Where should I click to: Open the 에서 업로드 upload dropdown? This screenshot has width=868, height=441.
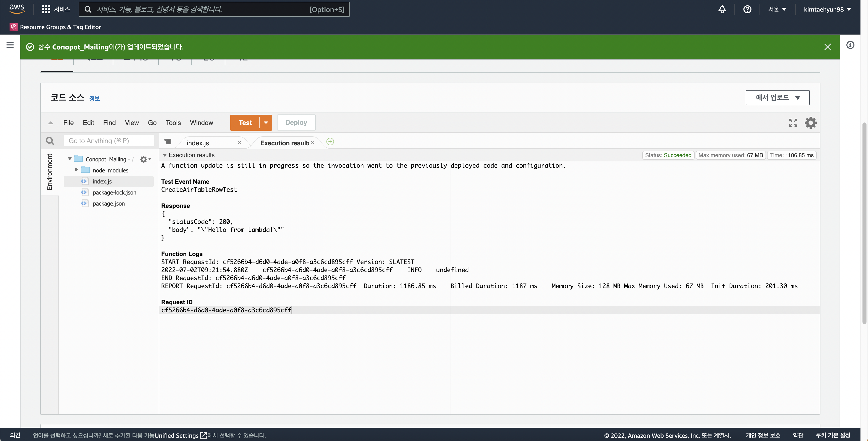[777, 98]
